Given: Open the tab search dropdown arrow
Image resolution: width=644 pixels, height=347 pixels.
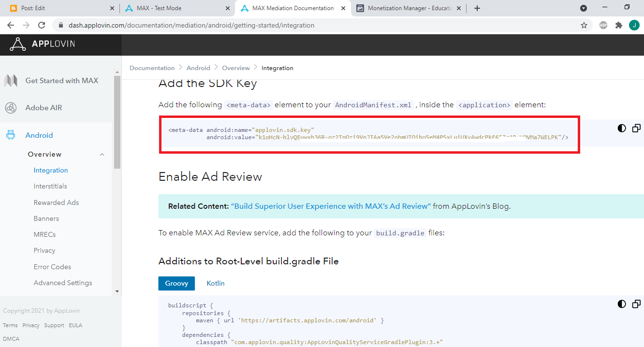Looking at the screenshot, I should [x=584, y=8].
